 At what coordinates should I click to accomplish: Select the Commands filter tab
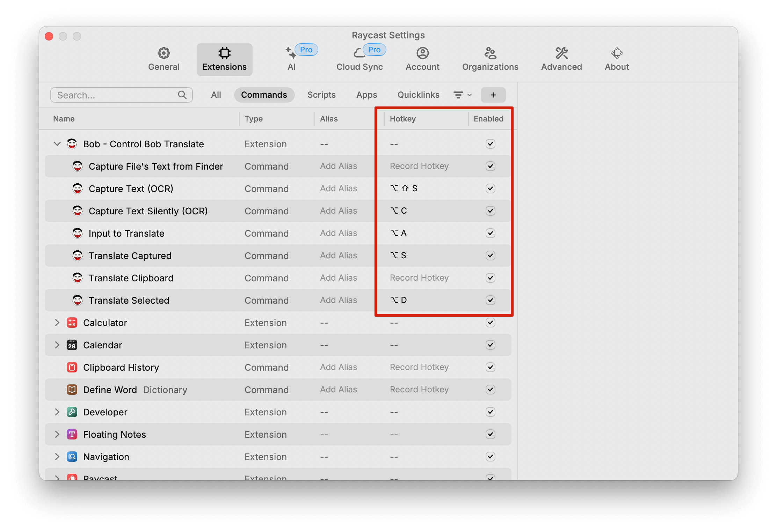pos(264,95)
